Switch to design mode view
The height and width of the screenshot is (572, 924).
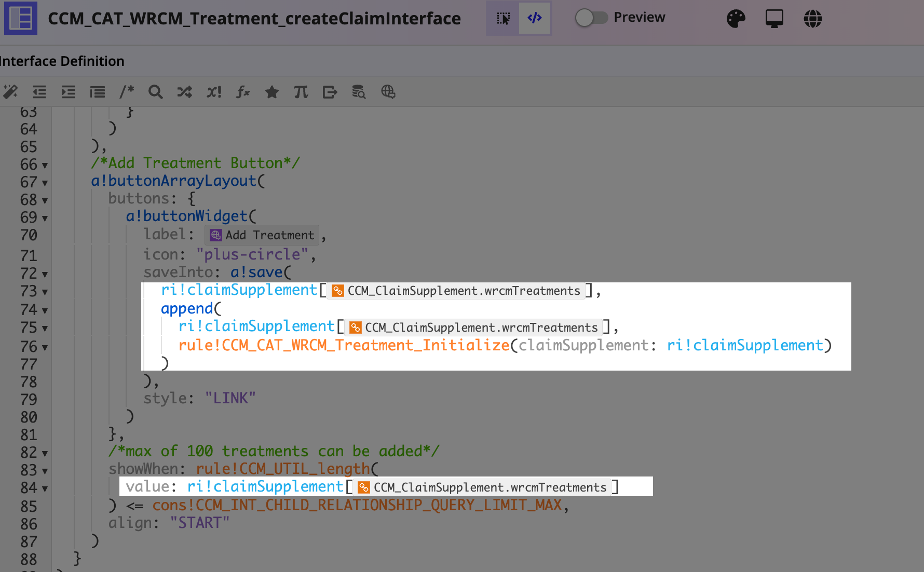click(x=503, y=18)
